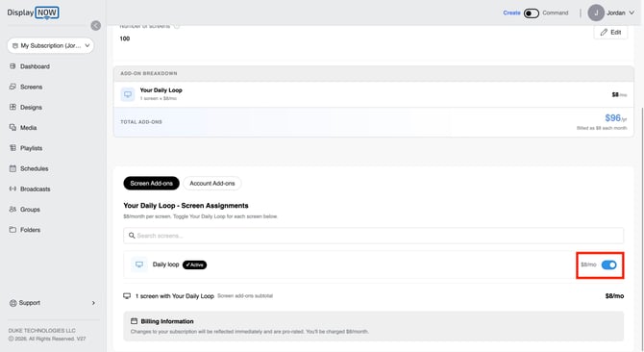Select the Screen Add-ons tab
The height and width of the screenshot is (352, 644).
(152, 183)
